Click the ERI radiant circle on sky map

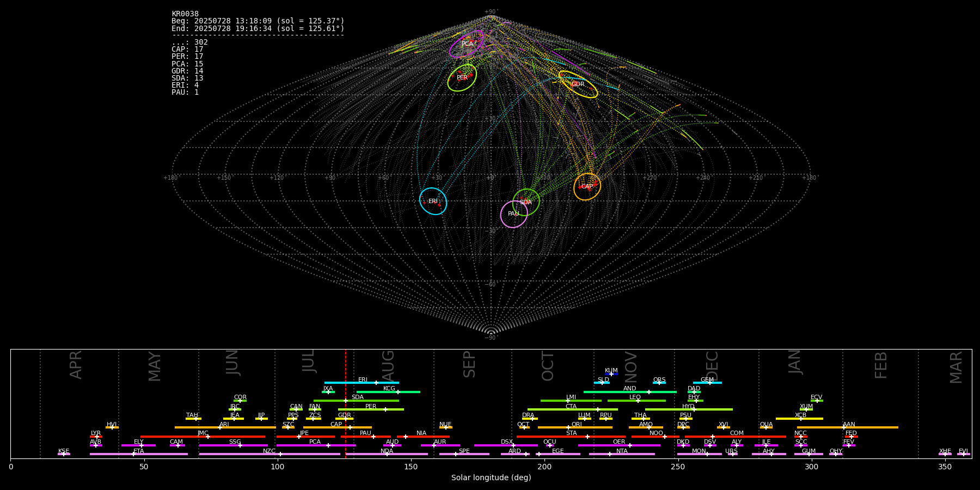coord(433,201)
